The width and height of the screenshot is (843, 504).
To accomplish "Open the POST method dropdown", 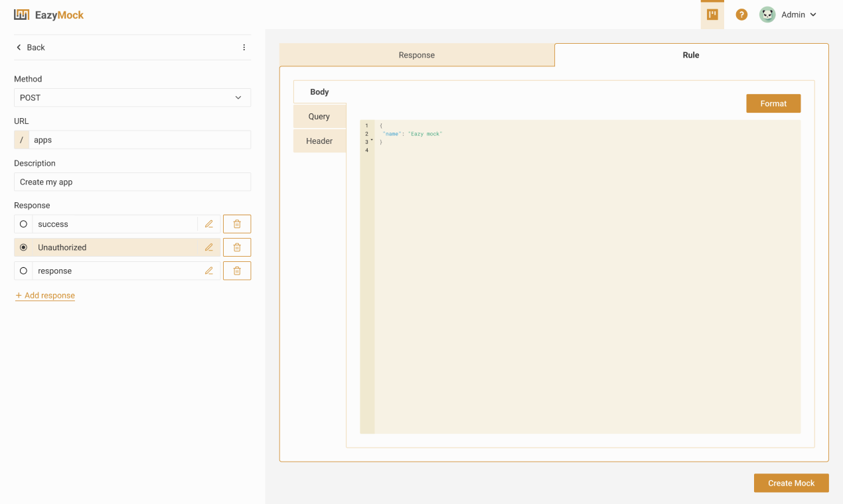I will click(132, 97).
